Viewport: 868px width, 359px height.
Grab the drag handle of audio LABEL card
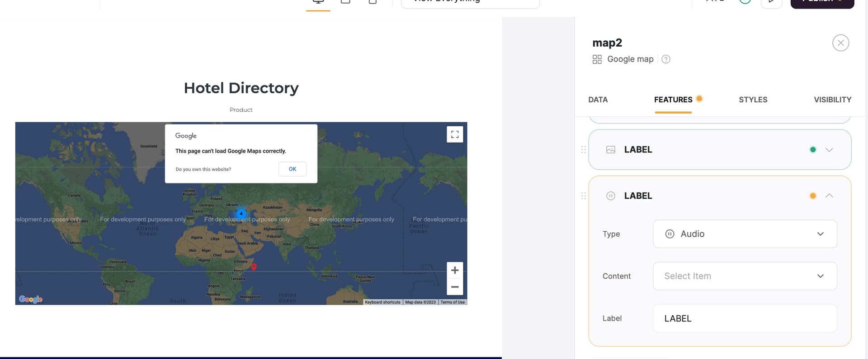click(583, 196)
